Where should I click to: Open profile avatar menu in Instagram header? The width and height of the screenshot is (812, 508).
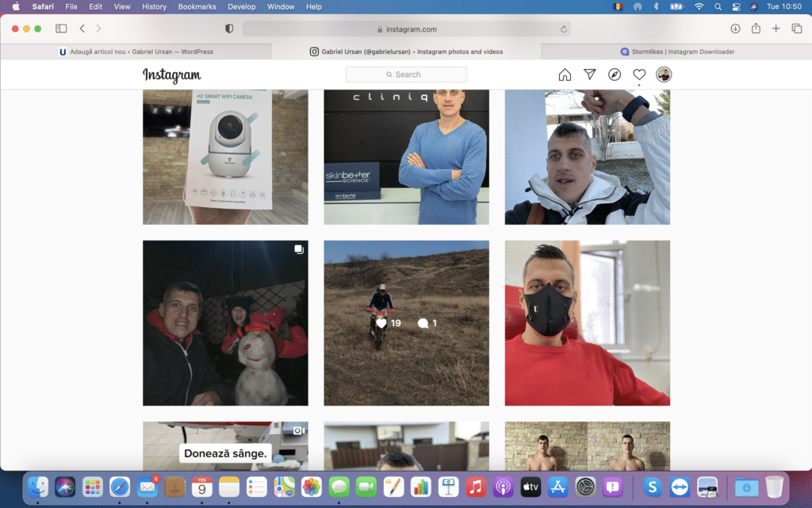(x=664, y=75)
